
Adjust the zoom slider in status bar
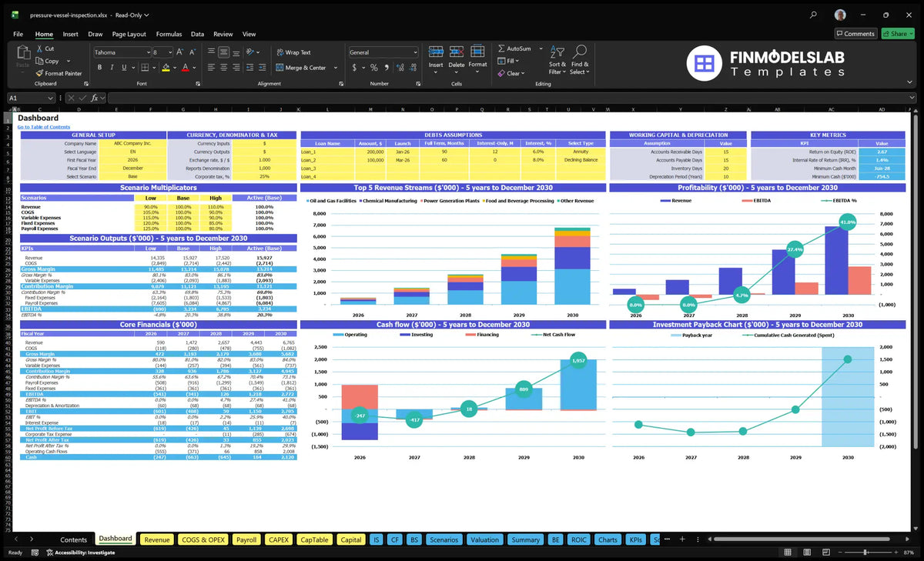pos(865,553)
